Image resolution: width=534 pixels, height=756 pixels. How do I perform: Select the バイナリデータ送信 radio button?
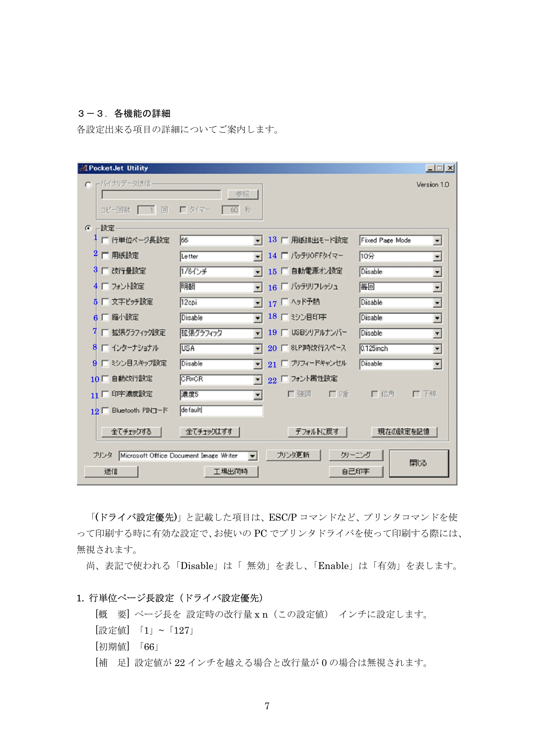coord(88,185)
